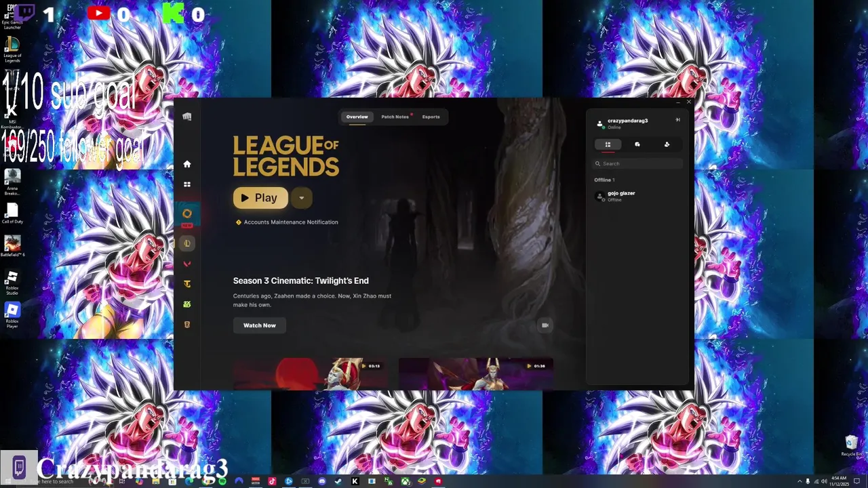The image size is (868, 488).
Task: Open the Xbox app from the taskbar
Action: (406, 481)
